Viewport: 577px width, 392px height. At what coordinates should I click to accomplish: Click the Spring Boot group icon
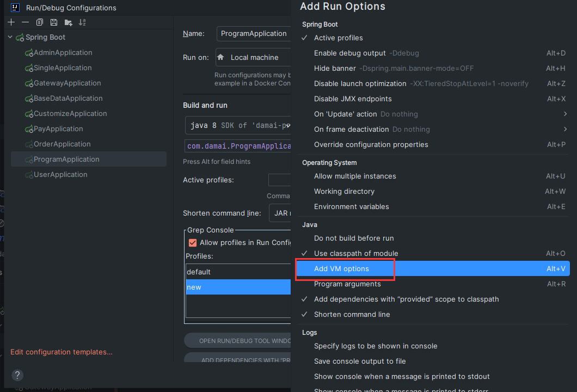point(20,38)
